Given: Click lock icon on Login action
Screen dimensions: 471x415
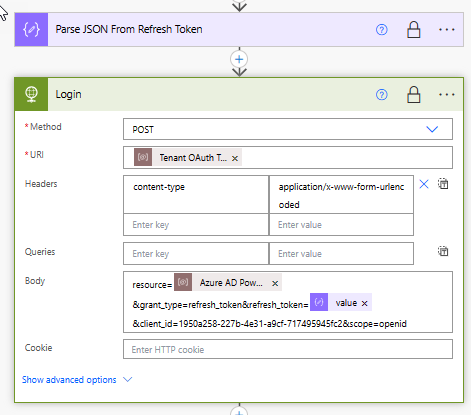Looking at the screenshot, I should point(414,95).
